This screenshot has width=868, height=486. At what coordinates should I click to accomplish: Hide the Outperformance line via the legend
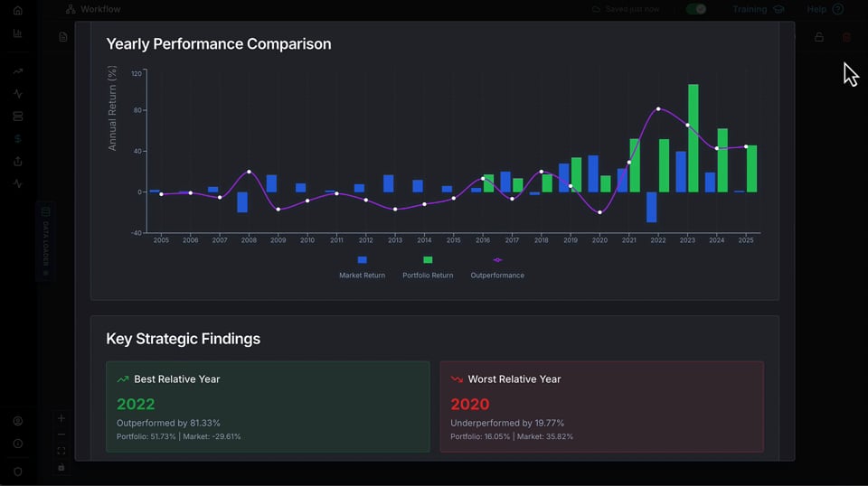click(x=497, y=267)
